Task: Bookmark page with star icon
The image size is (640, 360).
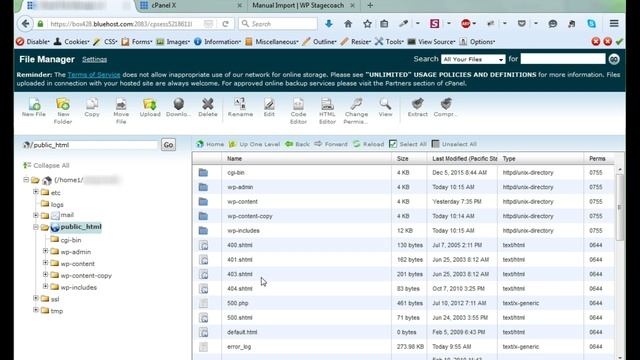Action: tap(367, 24)
